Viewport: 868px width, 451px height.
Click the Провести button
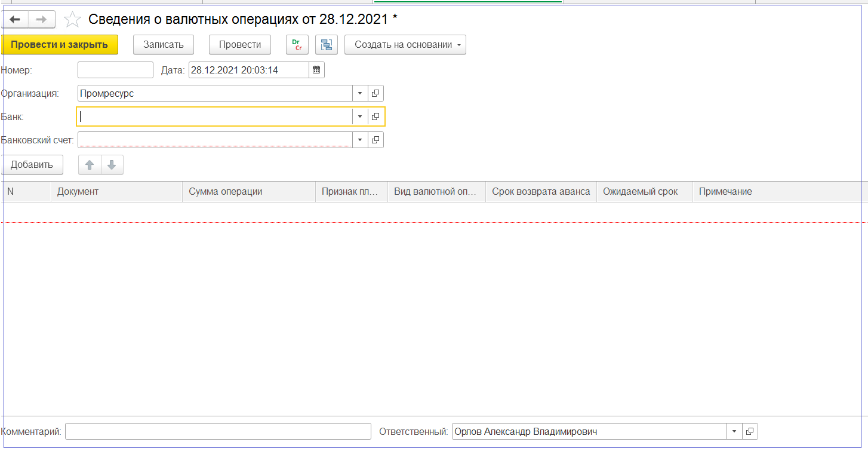240,45
